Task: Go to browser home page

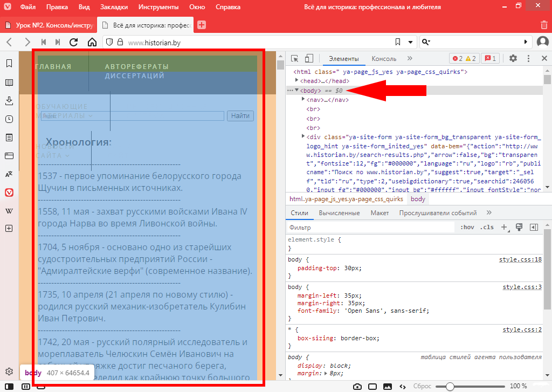Action: pyautogui.click(x=92, y=42)
